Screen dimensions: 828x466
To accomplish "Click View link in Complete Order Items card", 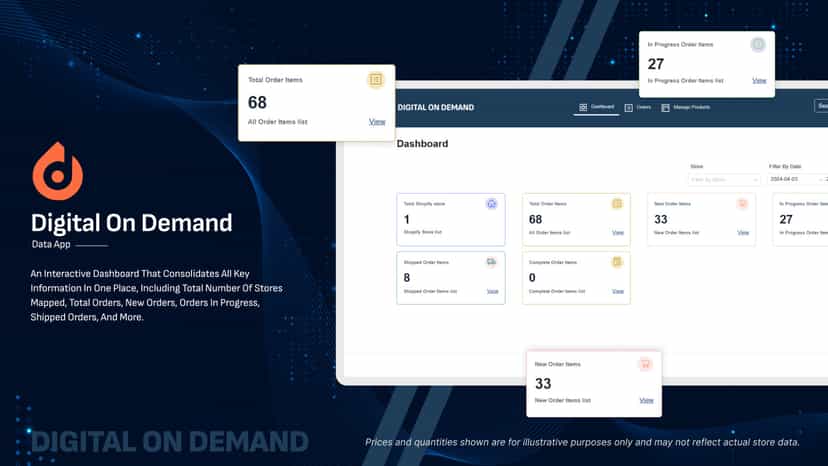I will pos(618,292).
